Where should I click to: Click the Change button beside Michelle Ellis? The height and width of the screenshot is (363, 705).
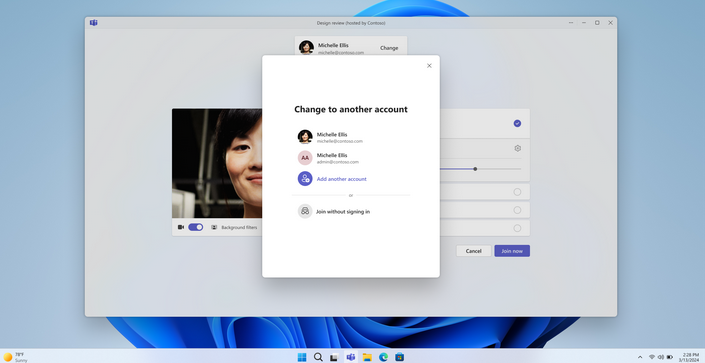coord(389,48)
